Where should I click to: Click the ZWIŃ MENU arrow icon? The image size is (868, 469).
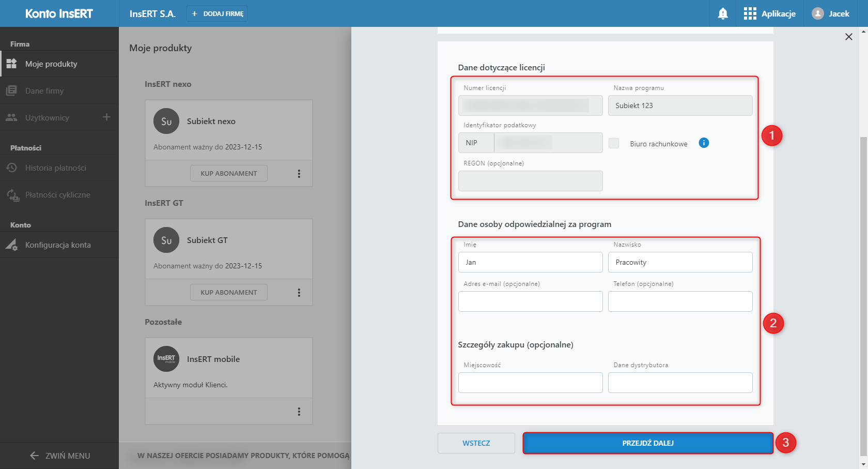tap(35, 456)
